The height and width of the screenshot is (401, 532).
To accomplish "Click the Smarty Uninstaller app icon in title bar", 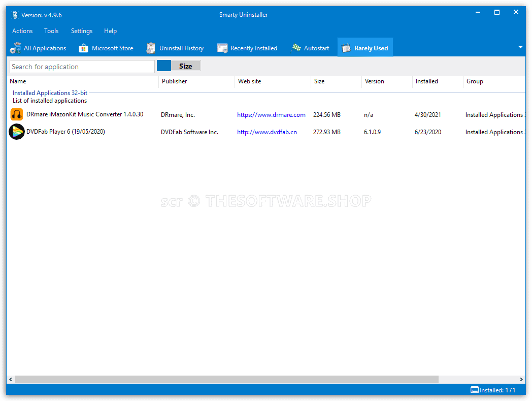I will click(15, 15).
